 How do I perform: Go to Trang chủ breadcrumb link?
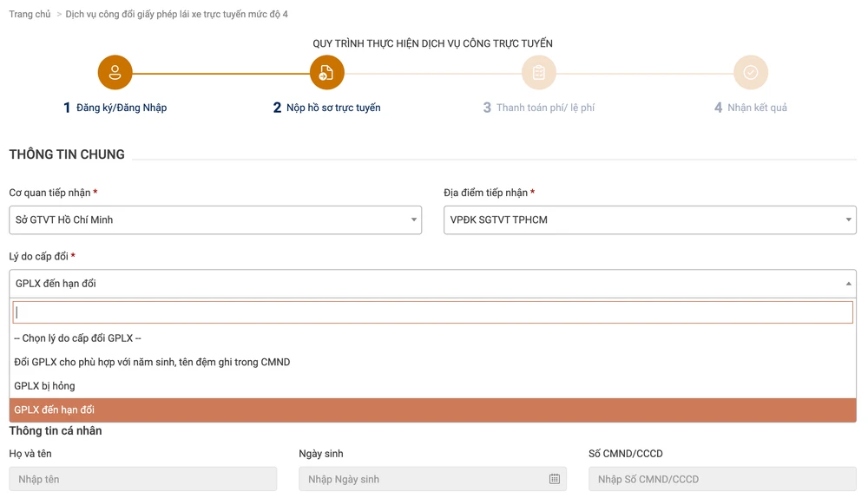point(30,14)
